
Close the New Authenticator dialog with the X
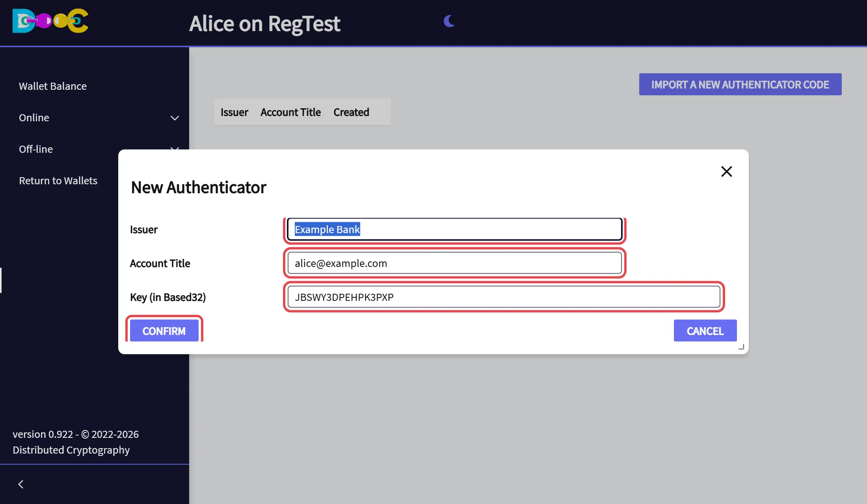click(x=726, y=171)
